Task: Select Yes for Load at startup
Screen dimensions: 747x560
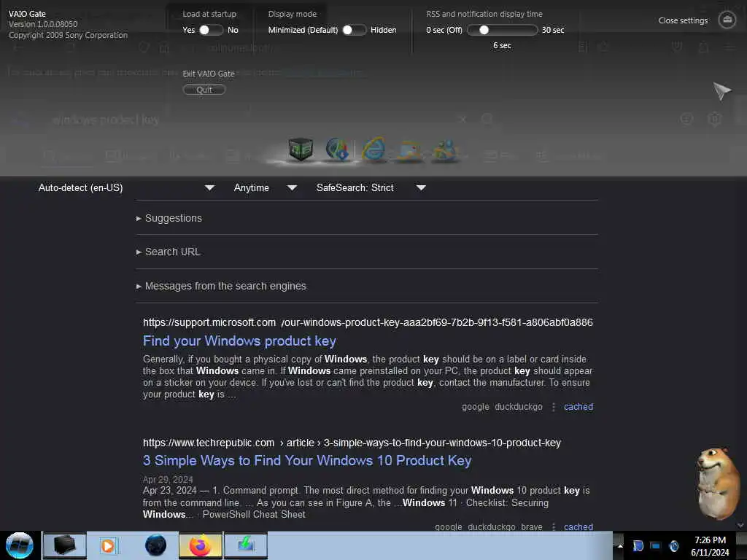Action: point(189,30)
